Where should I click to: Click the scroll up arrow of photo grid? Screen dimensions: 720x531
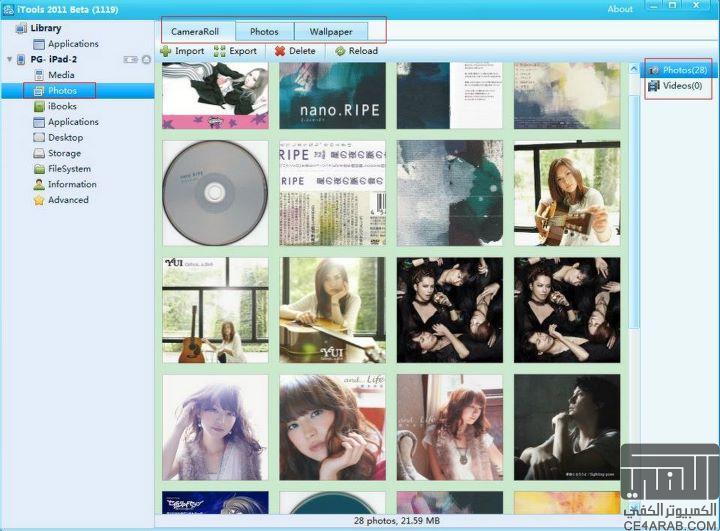coord(634,69)
